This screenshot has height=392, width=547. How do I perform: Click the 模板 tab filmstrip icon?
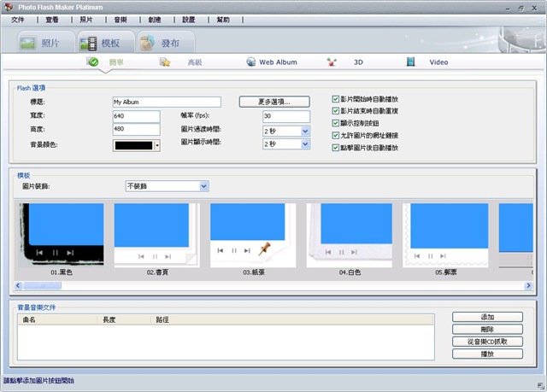(x=88, y=44)
